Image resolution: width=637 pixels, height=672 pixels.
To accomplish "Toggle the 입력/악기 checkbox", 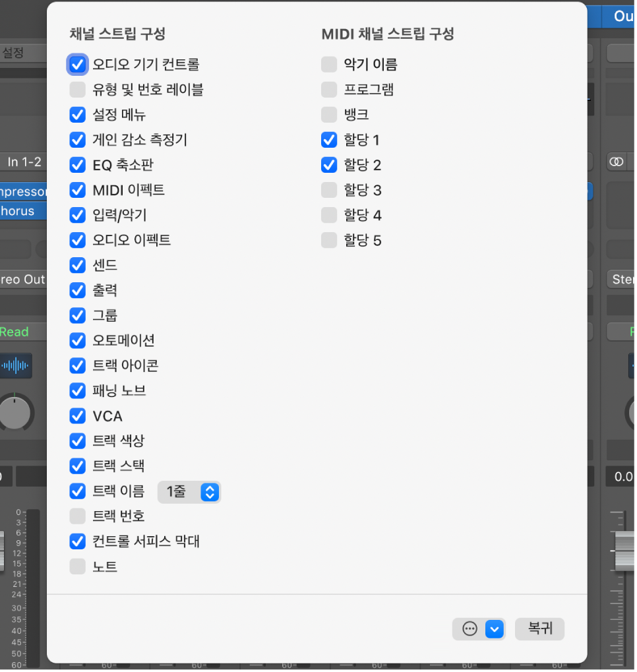I will point(78,215).
